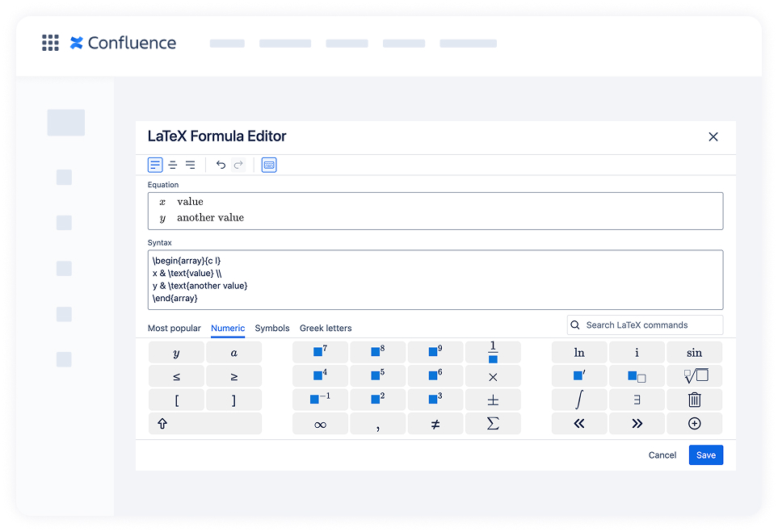Screen dimensions: 778x532
Task: Insert the natural log ln function
Action: coord(579,353)
